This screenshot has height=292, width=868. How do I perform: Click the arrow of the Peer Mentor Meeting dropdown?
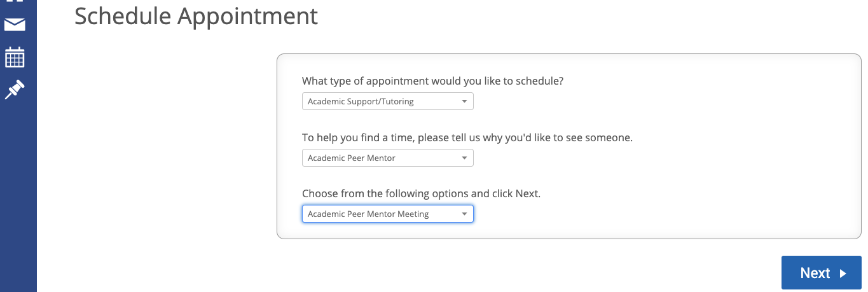tap(464, 214)
